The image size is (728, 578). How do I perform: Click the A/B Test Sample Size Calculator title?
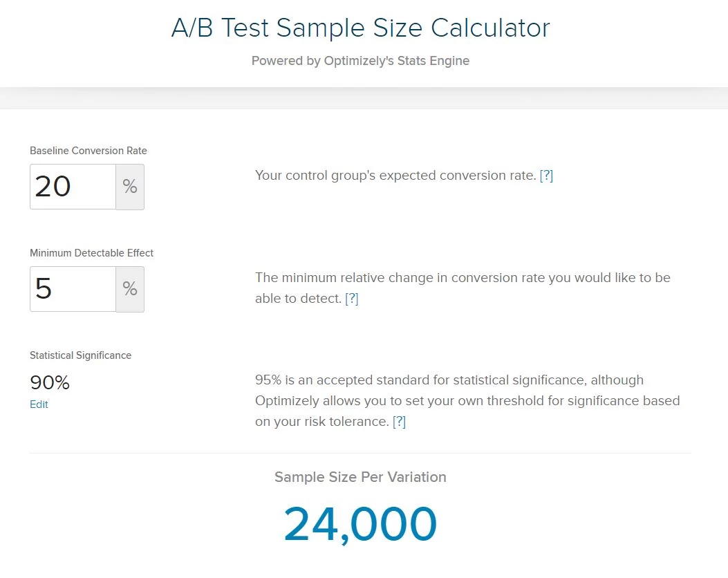pos(360,28)
